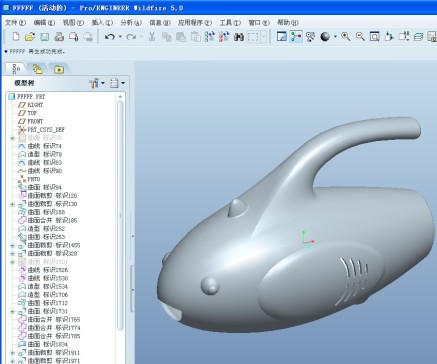Click the model tree scroll-up arrow
Viewport: 437px width, 364px height.
pyautogui.click(x=120, y=97)
